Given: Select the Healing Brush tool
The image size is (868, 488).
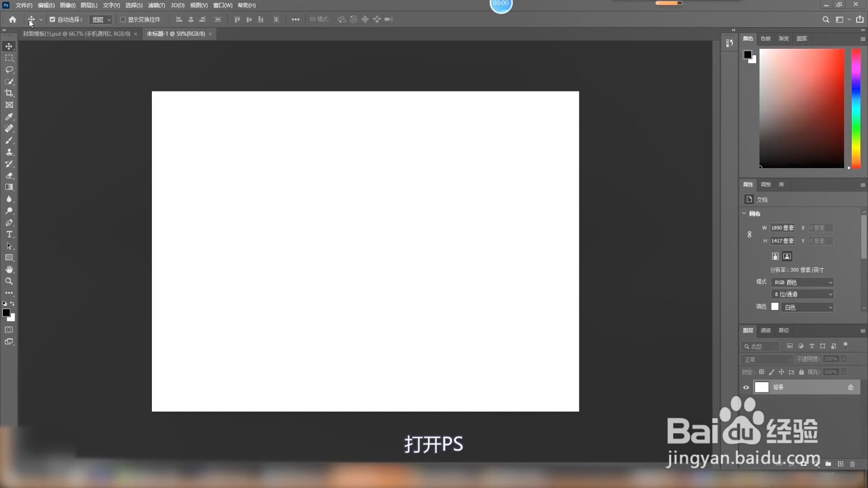Looking at the screenshot, I should tap(9, 129).
